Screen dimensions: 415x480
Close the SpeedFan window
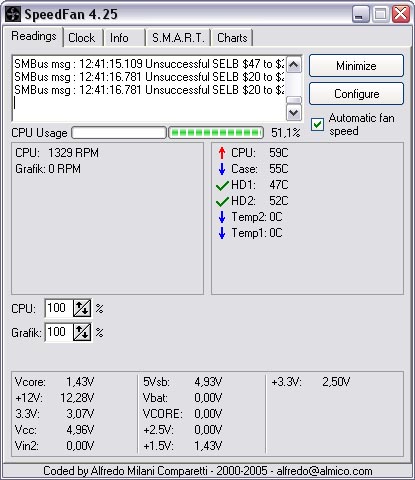(x=401, y=14)
